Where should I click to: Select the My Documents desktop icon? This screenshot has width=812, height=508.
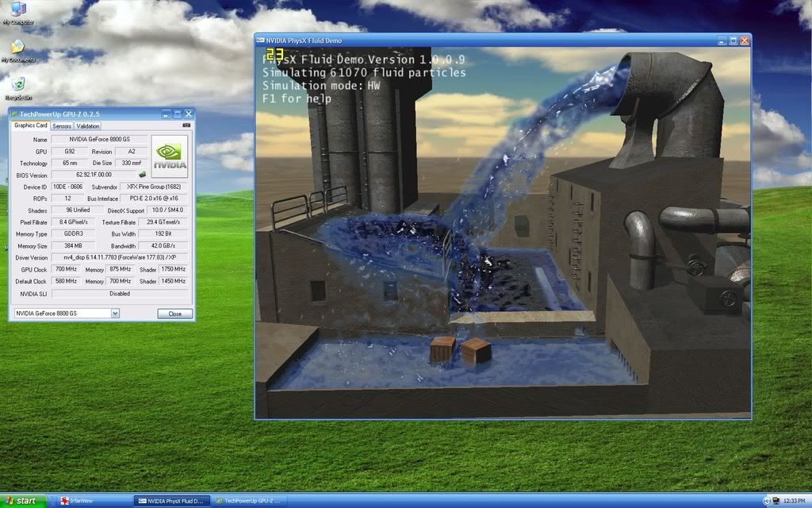(18, 51)
